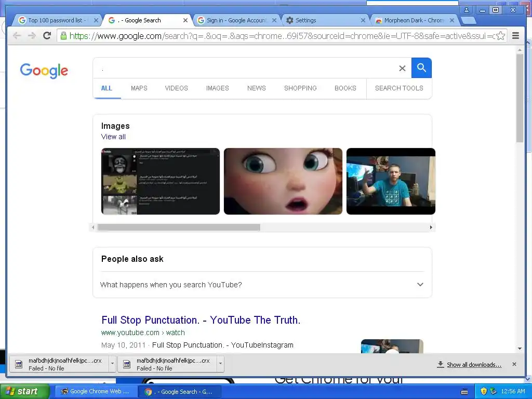Viewport: 532px width, 399px height.
Task: Click the images carousel horizontal scrollbar thumb
Action: click(x=179, y=228)
